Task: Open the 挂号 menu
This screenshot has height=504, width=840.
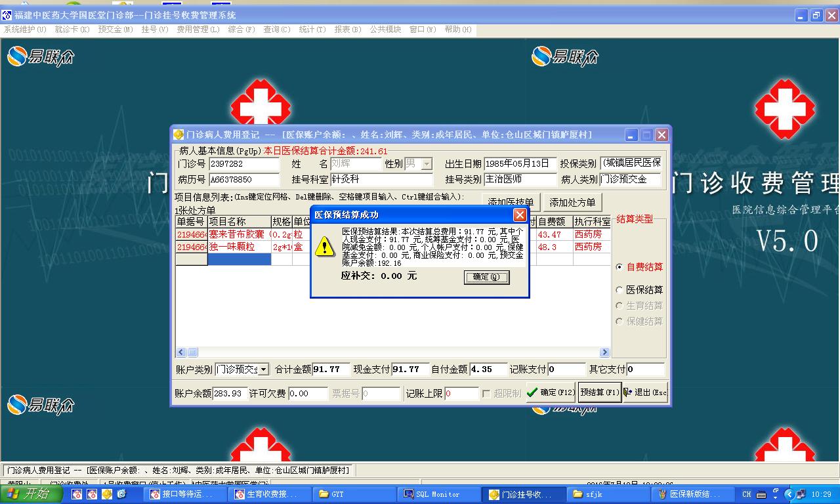Action: pos(155,30)
